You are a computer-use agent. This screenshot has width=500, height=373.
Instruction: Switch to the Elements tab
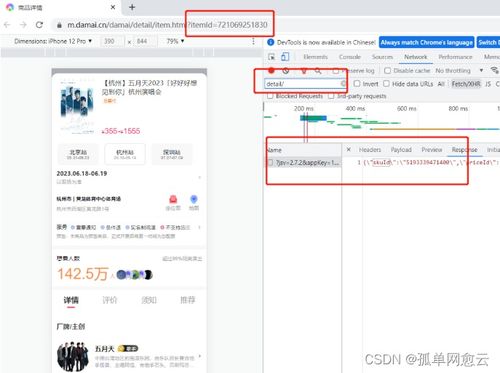click(x=315, y=57)
